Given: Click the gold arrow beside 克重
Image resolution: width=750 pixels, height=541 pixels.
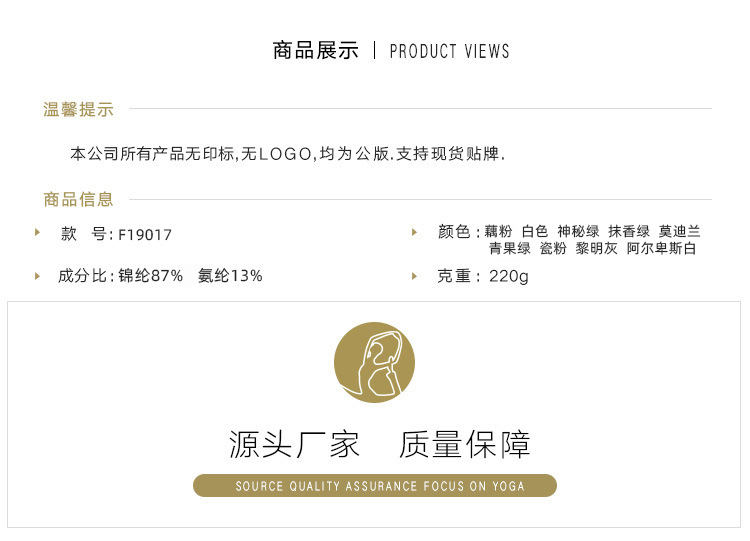Looking at the screenshot, I should pyautogui.click(x=414, y=276).
